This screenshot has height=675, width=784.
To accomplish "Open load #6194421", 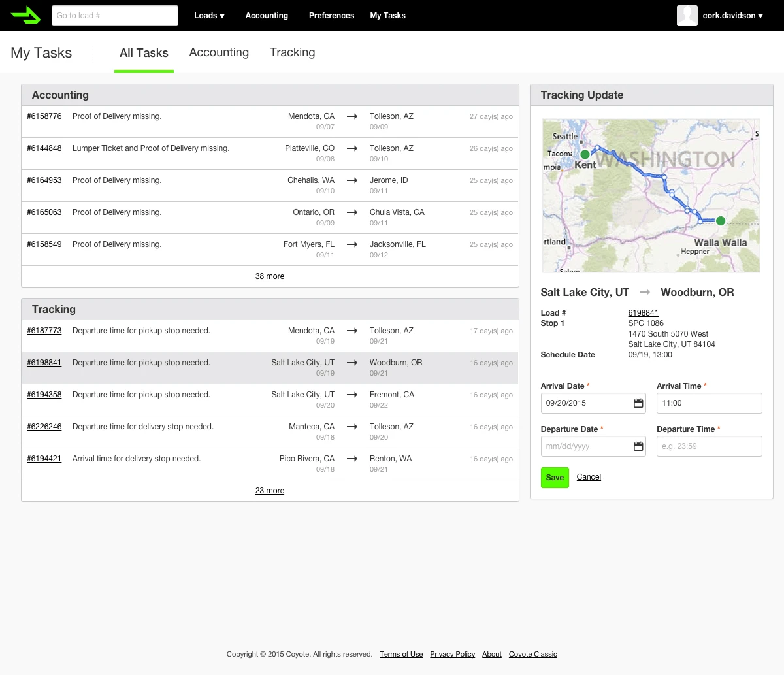I will [44, 459].
